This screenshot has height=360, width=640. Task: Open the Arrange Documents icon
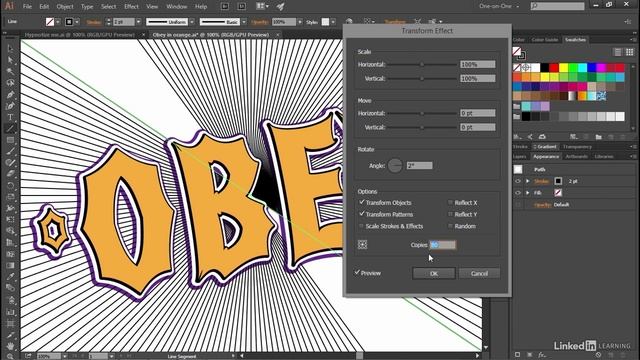tap(262, 6)
